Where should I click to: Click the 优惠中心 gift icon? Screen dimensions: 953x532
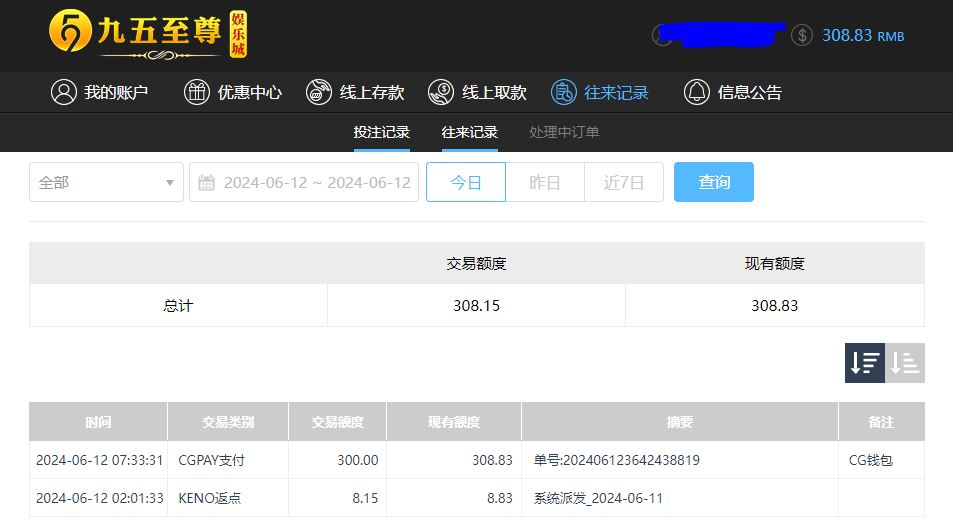click(197, 92)
